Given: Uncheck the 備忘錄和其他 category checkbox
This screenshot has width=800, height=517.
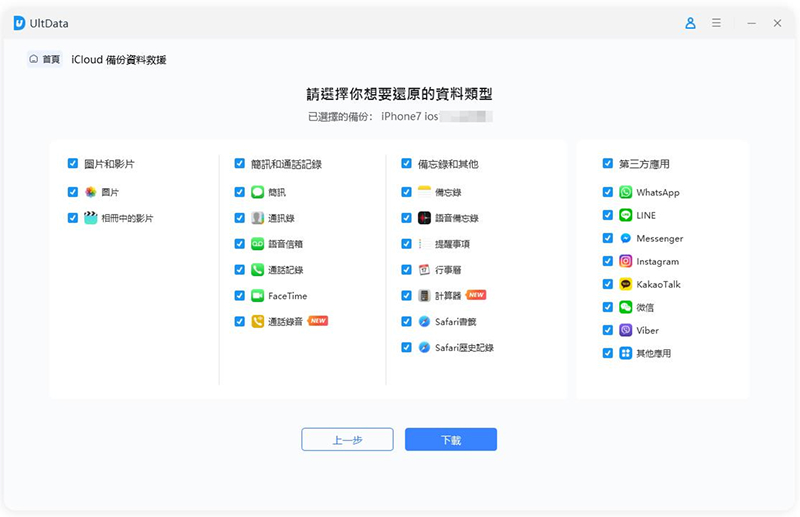Looking at the screenshot, I should point(406,163).
